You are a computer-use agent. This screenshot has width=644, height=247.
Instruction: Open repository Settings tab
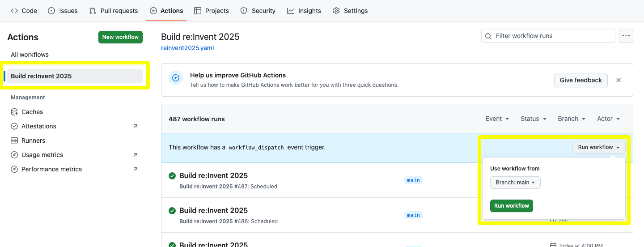(350, 11)
